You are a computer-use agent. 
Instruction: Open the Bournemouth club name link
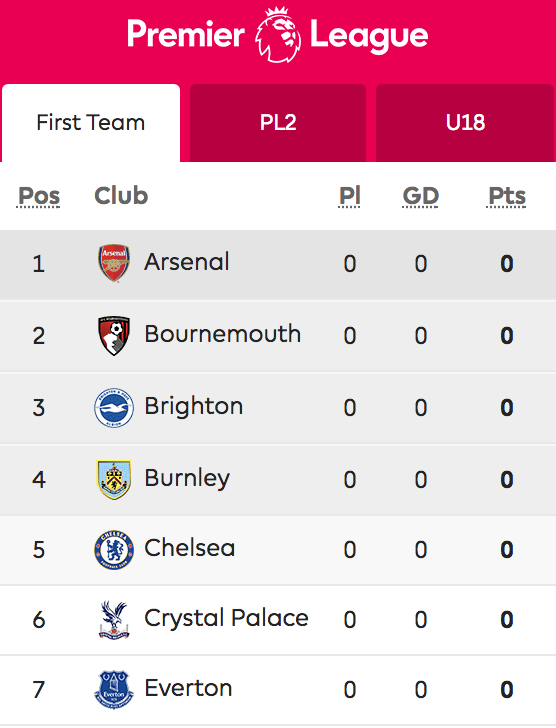(223, 334)
